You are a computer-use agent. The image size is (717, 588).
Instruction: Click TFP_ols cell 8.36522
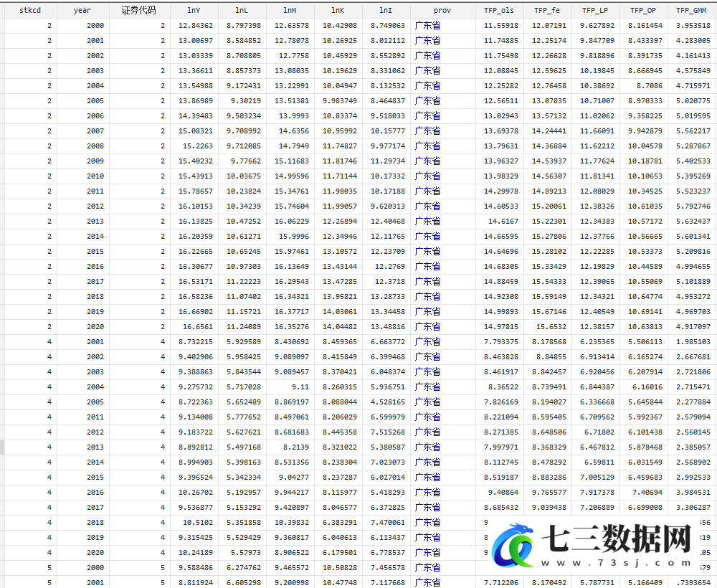click(499, 387)
